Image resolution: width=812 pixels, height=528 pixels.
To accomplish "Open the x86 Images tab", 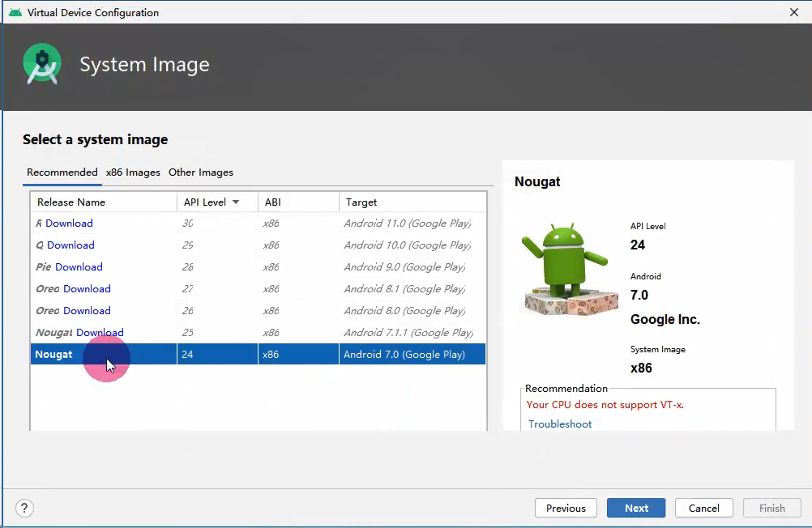I will point(133,172).
